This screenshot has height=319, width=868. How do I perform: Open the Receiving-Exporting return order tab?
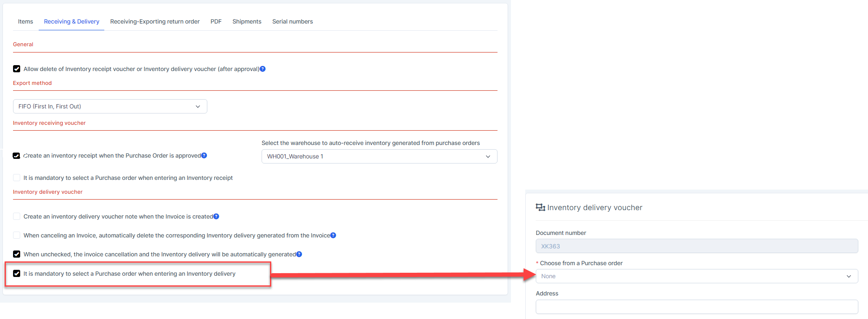[155, 21]
